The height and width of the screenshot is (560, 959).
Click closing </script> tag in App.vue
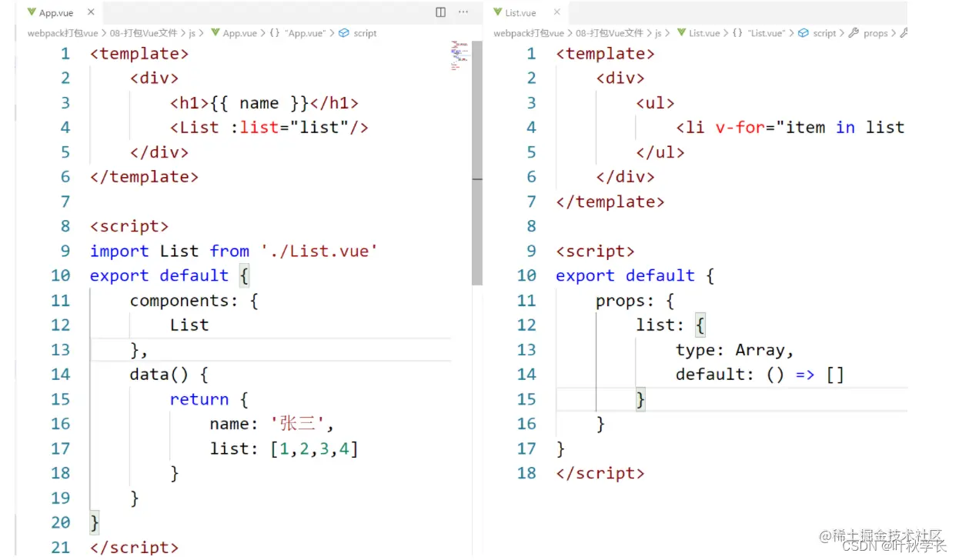(134, 546)
